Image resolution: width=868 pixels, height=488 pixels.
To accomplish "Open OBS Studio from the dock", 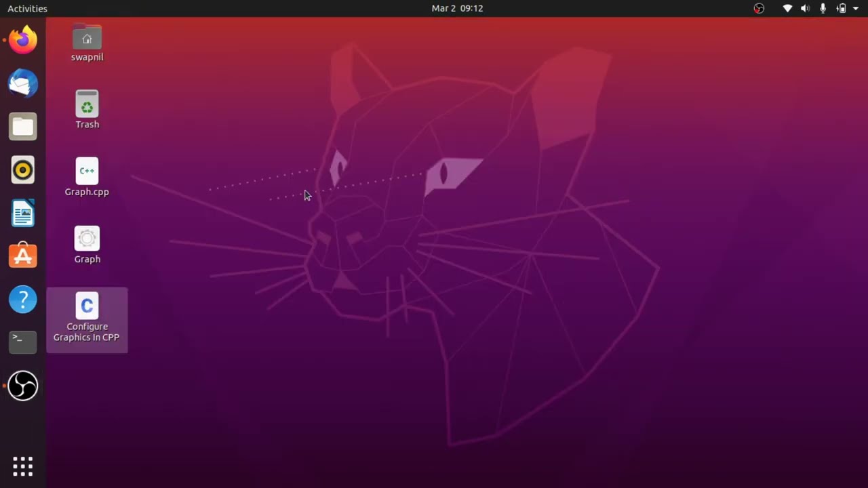I will [22, 386].
